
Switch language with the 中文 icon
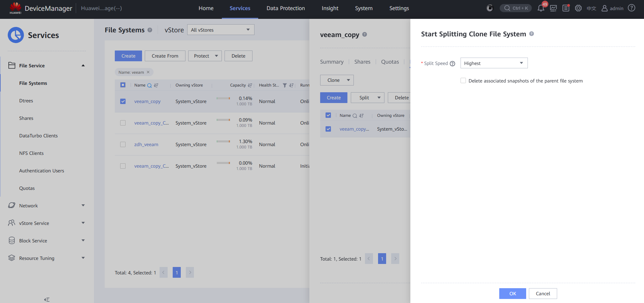point(591,8)
